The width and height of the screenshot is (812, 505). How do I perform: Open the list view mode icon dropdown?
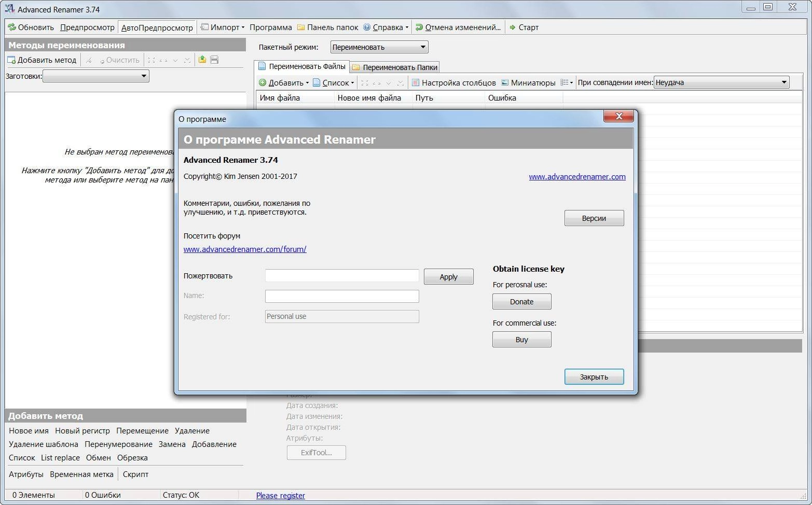click(x=567, y=82)
